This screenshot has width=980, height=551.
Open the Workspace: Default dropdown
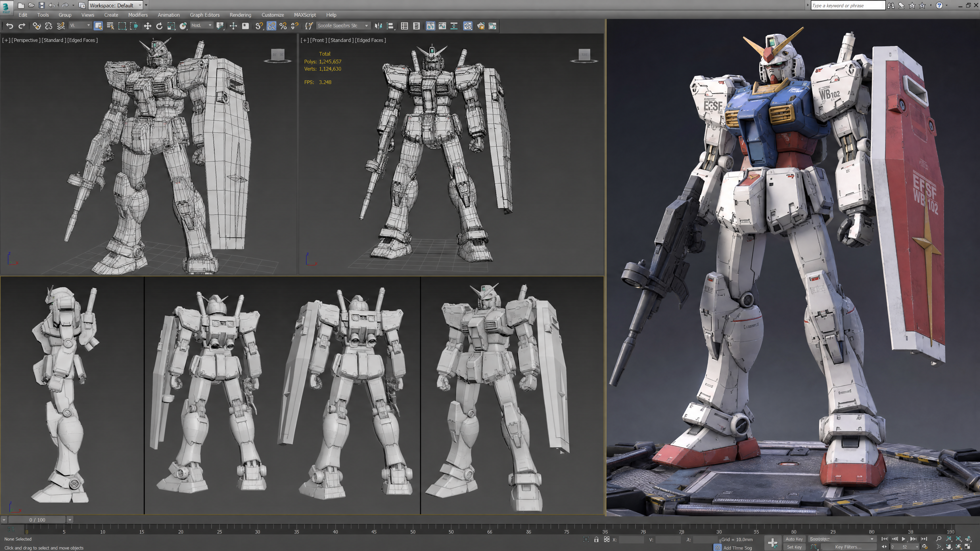pos(115,5)
